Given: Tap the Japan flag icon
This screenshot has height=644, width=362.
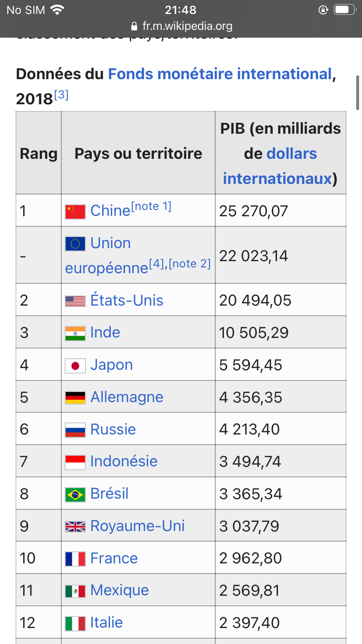Looking at the screenshot, I should pos(75,365).
